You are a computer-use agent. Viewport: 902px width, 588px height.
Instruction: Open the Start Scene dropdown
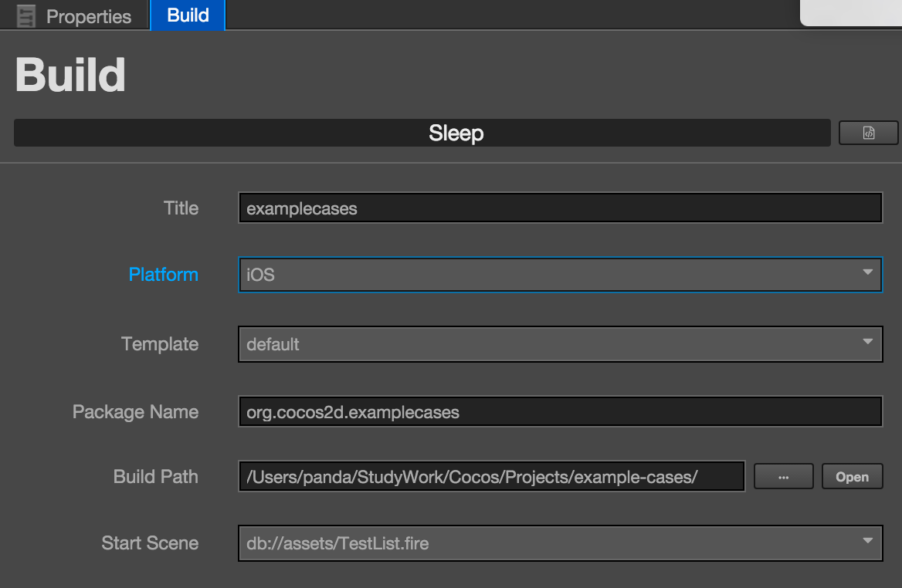click(560, 543)
